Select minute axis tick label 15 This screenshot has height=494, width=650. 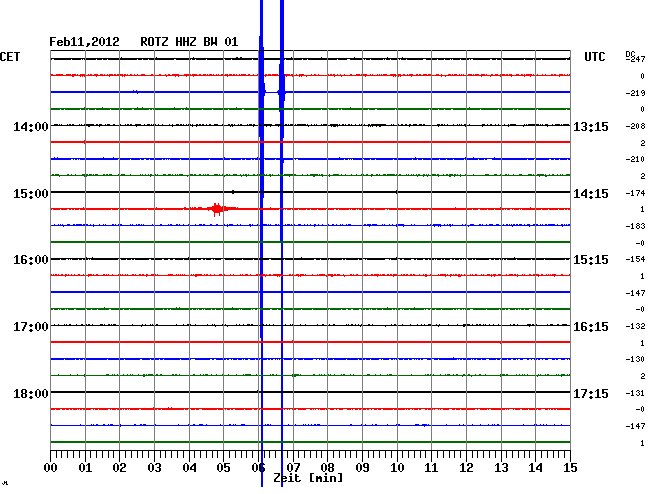570,468
